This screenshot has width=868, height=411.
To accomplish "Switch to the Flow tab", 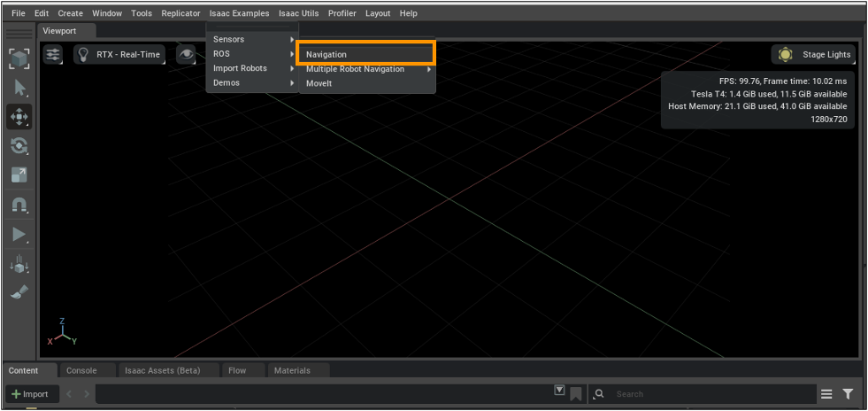I will click(243, 370).
